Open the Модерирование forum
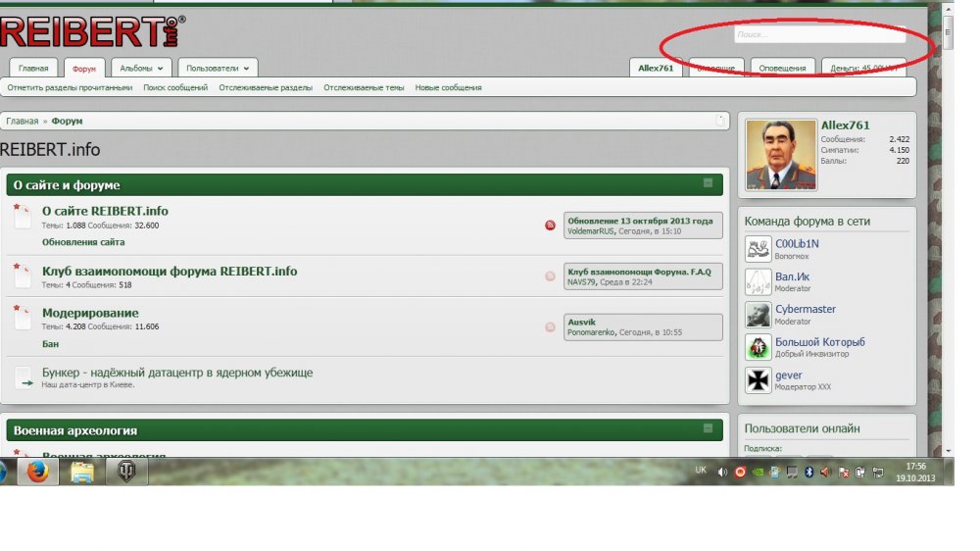The image size is (980, 551). [90, 313]
